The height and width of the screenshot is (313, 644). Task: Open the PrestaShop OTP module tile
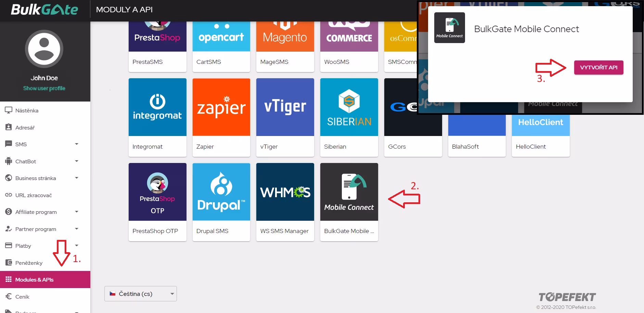[x=157, y=202]
